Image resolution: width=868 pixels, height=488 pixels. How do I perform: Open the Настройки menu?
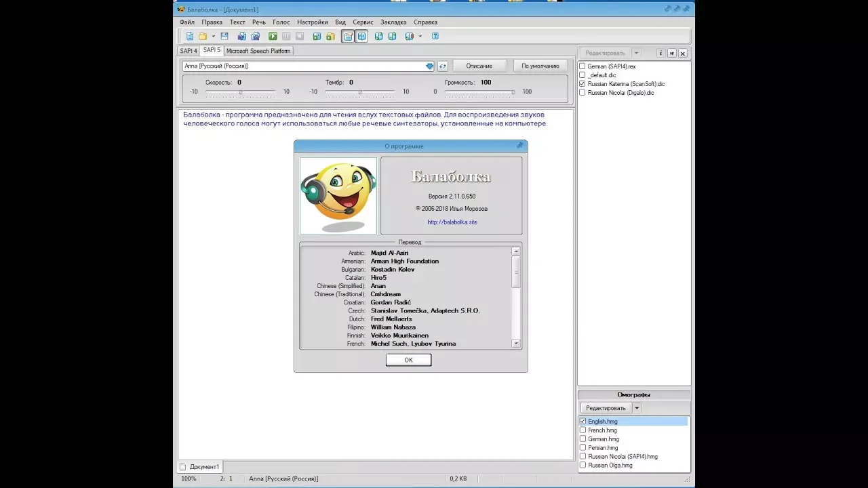click(313, 22)
